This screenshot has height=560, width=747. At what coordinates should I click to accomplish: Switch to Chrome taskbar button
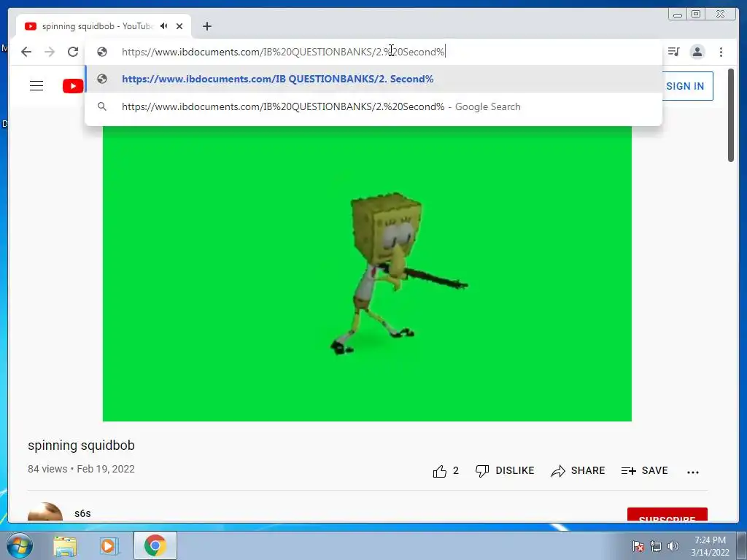coord(155,545)
